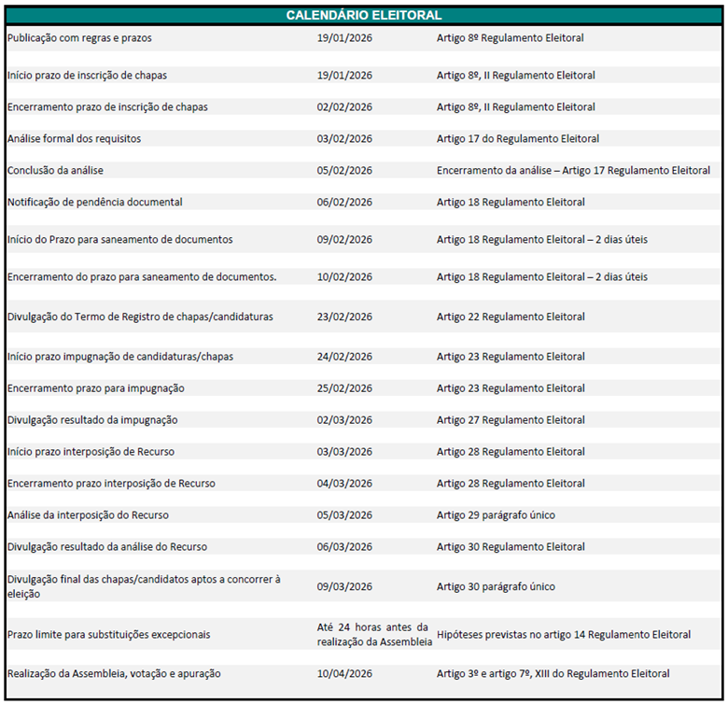The height and width of the screenshot is (704, 728).
Task: Select 'Artigo 22 Regulamento Eleitoral' reference
Action: point(511,317)
